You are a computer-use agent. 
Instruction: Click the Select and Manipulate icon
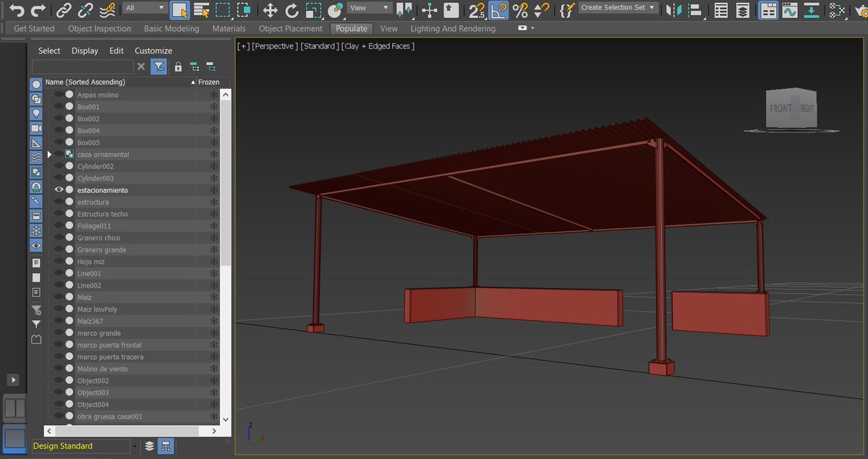[430, 10]
